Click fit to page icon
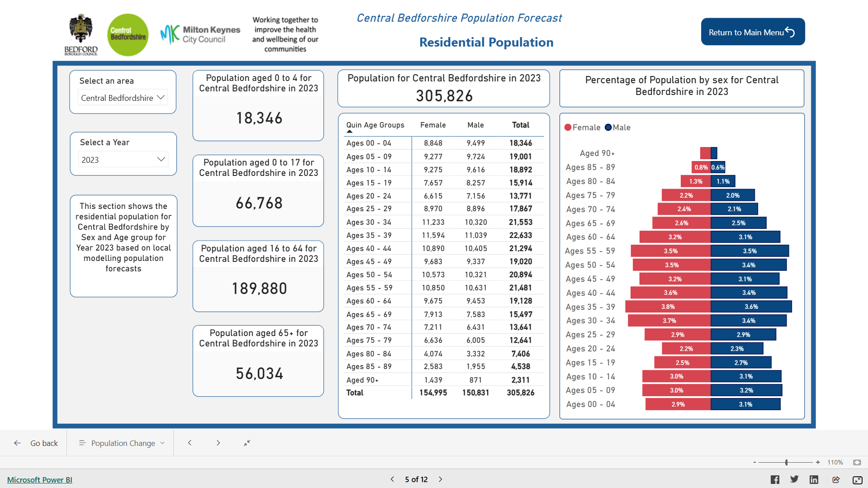 pyautogui.click(x=857, y=462)
